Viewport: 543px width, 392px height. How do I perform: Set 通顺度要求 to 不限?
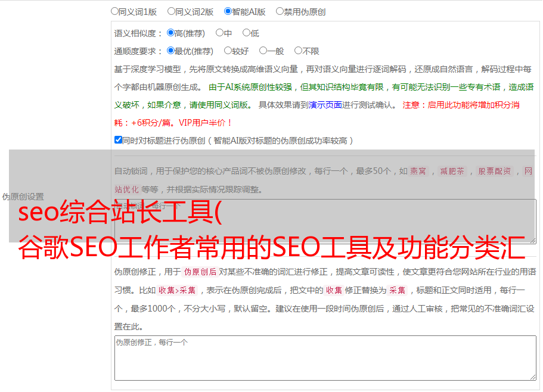coord(298,51)
